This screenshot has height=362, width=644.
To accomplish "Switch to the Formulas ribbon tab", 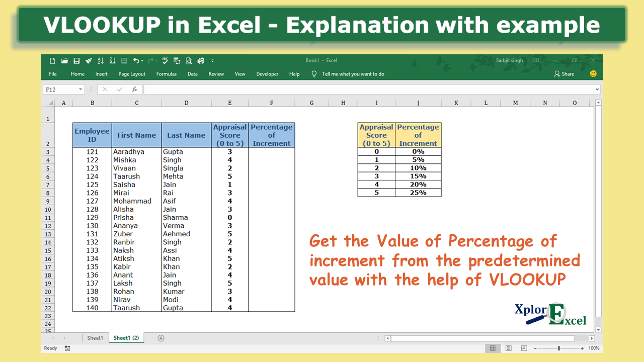I will [167, 74].
